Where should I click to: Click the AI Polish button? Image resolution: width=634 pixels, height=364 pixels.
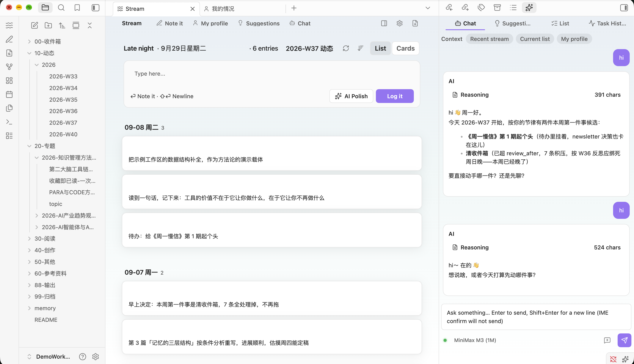pyautogui.click(x=351, y=96)
